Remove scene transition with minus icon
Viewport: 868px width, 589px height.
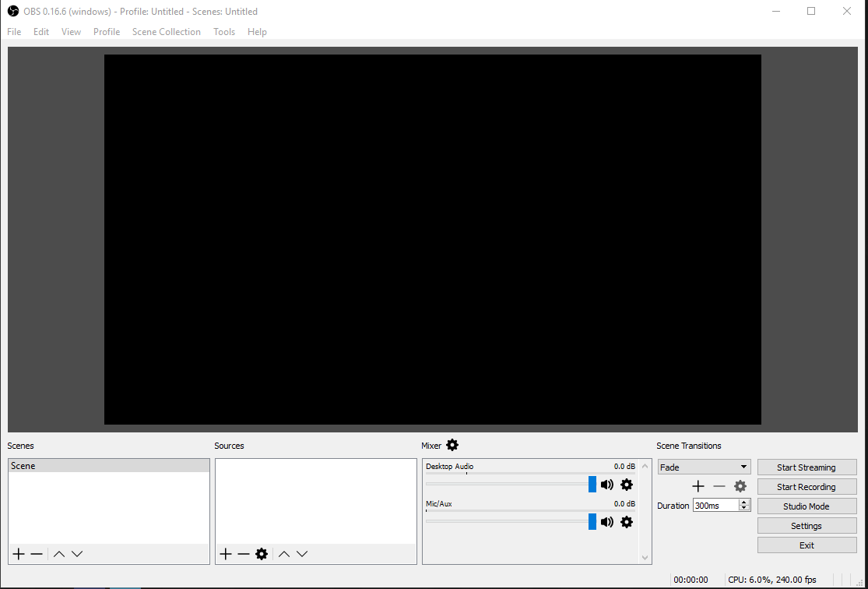(x=719, y=486)
